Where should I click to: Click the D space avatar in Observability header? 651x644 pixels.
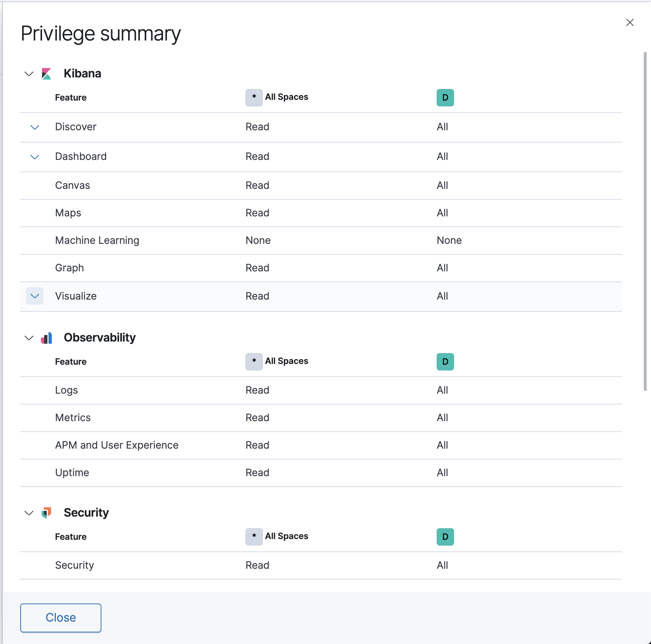[x=445, y=362]
